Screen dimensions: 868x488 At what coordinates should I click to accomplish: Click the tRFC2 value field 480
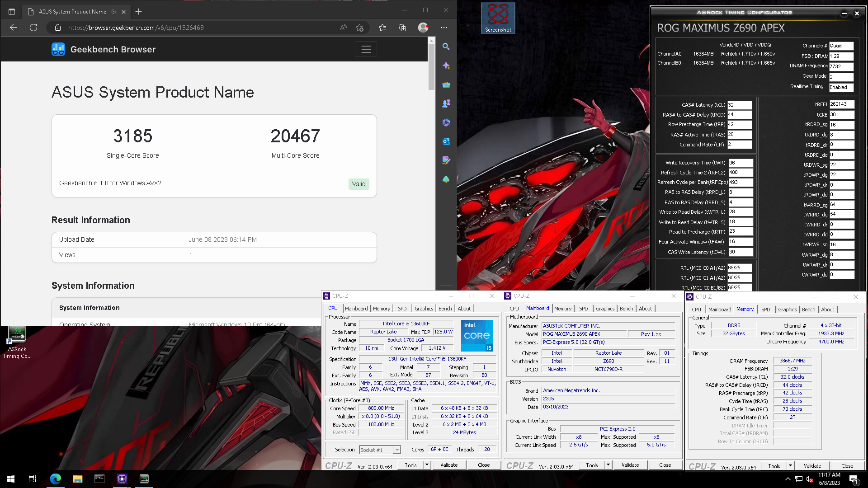coord(741,173)
